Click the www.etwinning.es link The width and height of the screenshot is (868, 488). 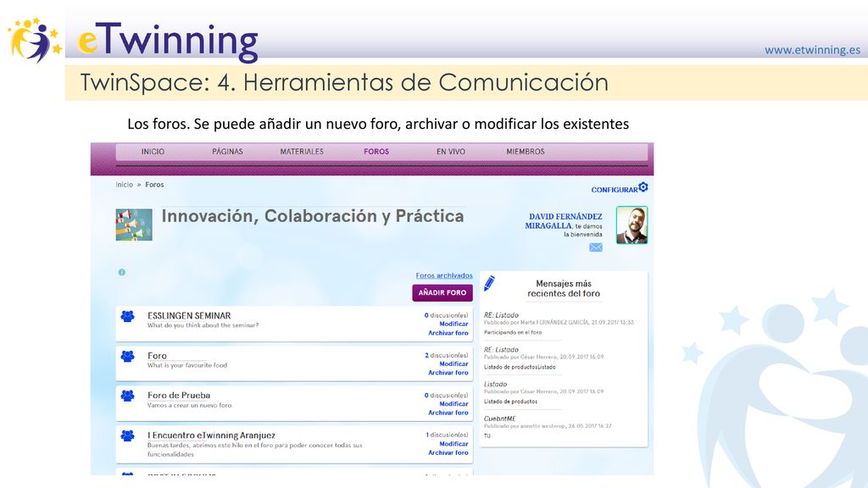(x=813, y=50)
